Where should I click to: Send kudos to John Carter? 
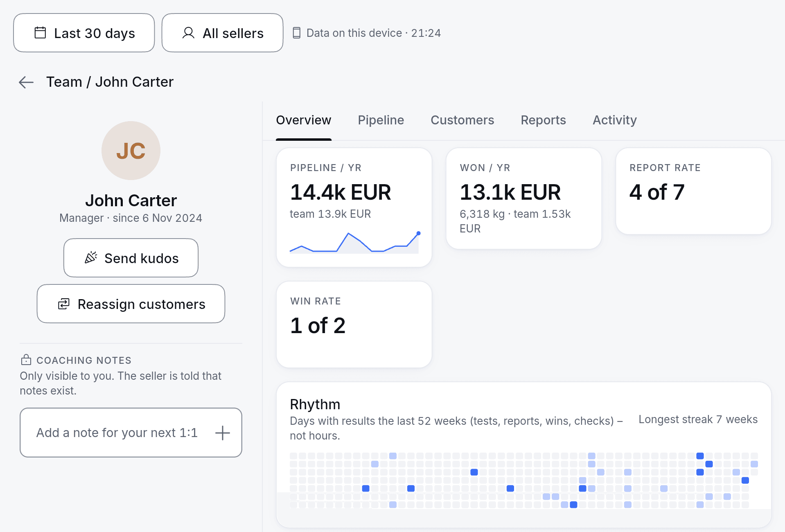tap(131, 258)
